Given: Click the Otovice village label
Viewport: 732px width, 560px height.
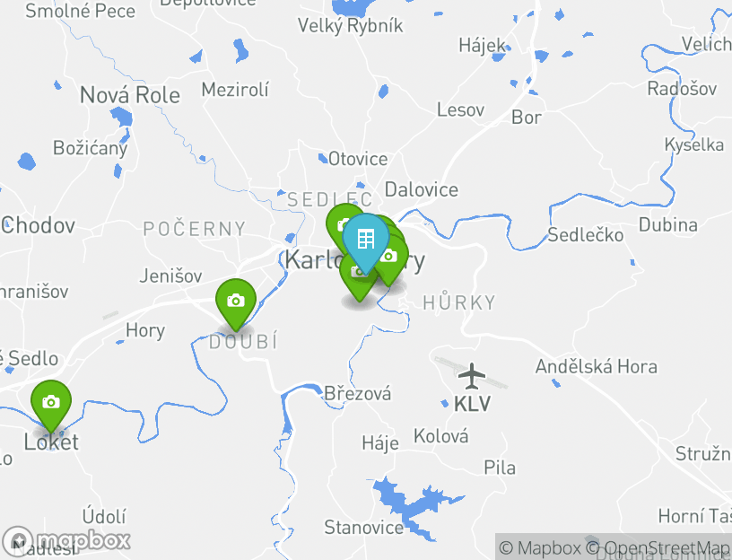Looking at the screenshot, I should point(358,159).
